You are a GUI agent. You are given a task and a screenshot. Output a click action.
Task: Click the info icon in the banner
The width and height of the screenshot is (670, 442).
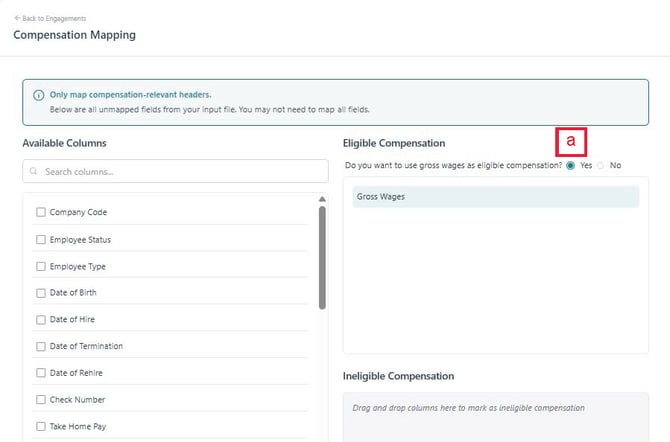click(x=38, y=95)
